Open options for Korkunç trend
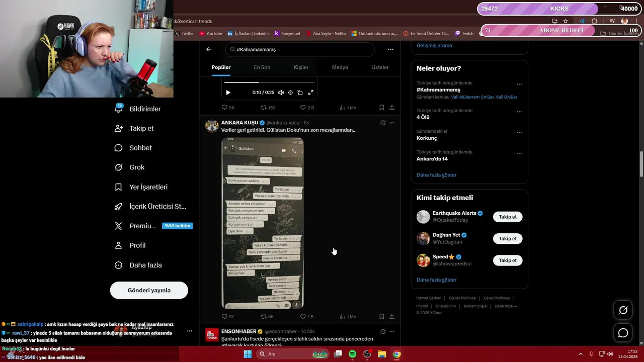Image resolution: width=644 pixels, height=362 pixels. point(519,133)
